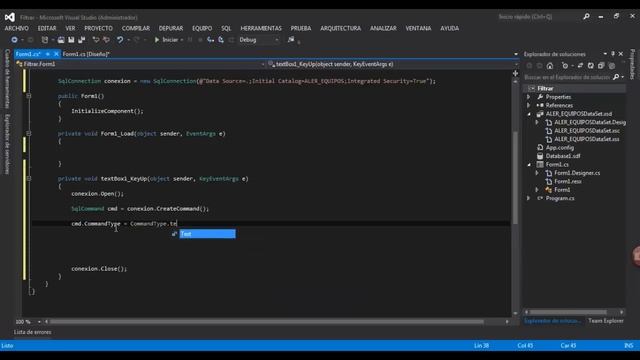The image size is (640, 360).
Task: Toggle INS insert mode in status bar
Action: (x=629, y=346)
